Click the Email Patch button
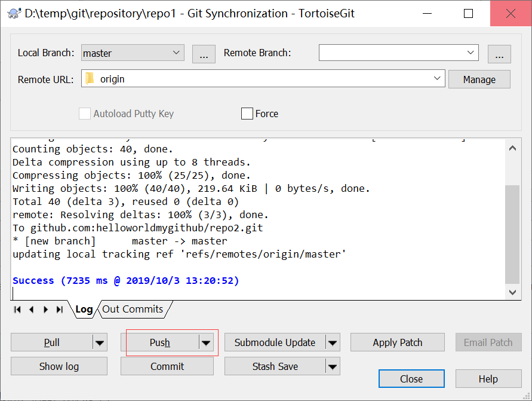Screen dimensions: 532x401 (488, 342)
